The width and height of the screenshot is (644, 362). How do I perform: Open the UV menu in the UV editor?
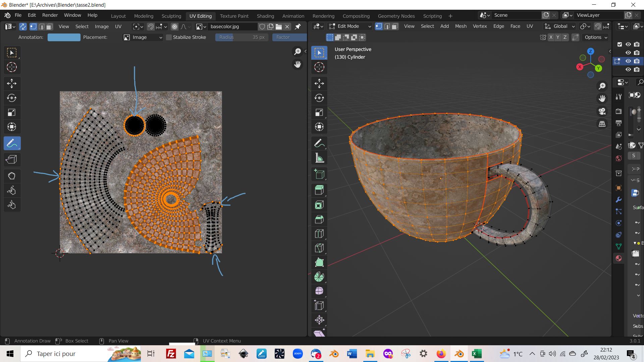tap(118, 26)
